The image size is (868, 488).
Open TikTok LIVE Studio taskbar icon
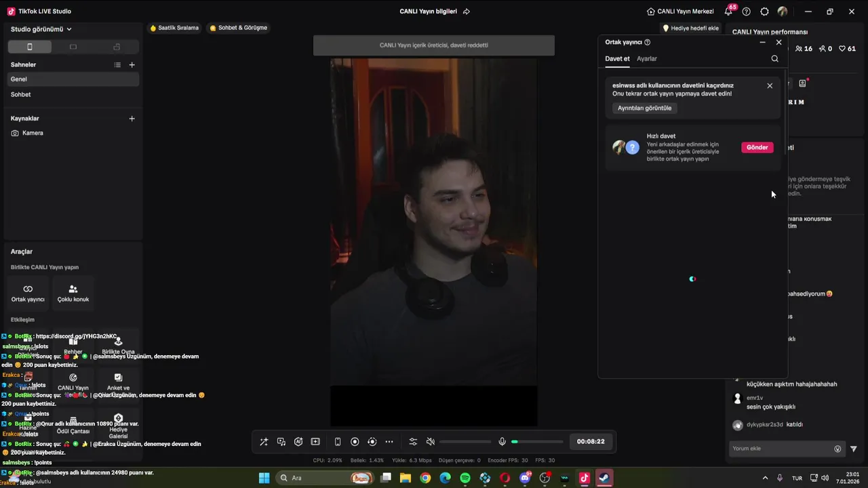point(585,478)
